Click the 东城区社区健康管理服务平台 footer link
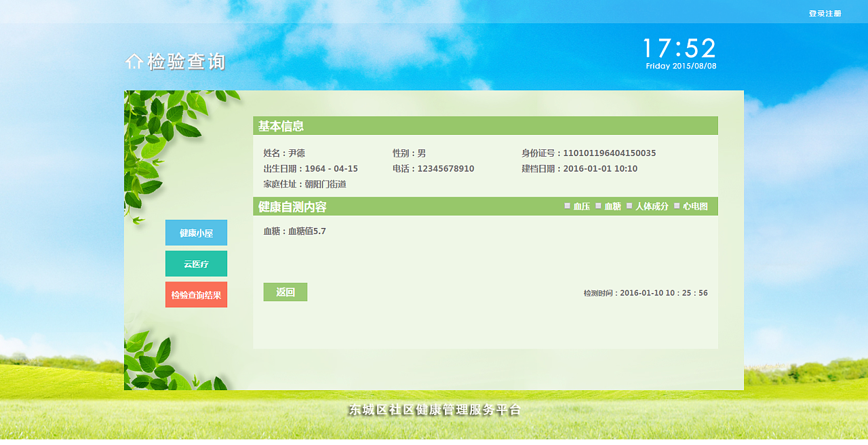The height and width of the screenshot is (445, 868). [x=434, y=409]
